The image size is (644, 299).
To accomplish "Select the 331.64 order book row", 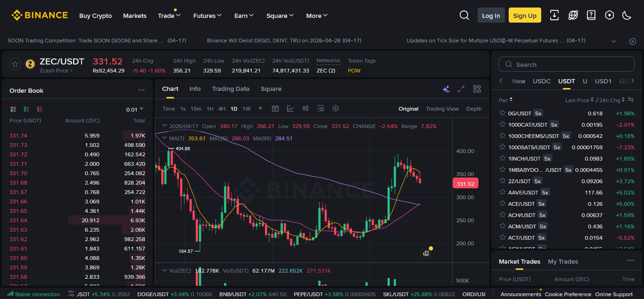I will [x=77, y=220].
